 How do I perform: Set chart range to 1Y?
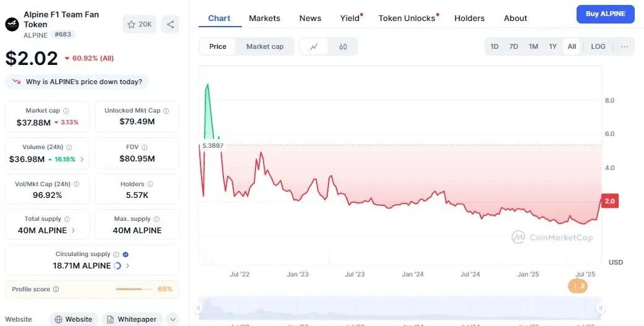point(553,46)
